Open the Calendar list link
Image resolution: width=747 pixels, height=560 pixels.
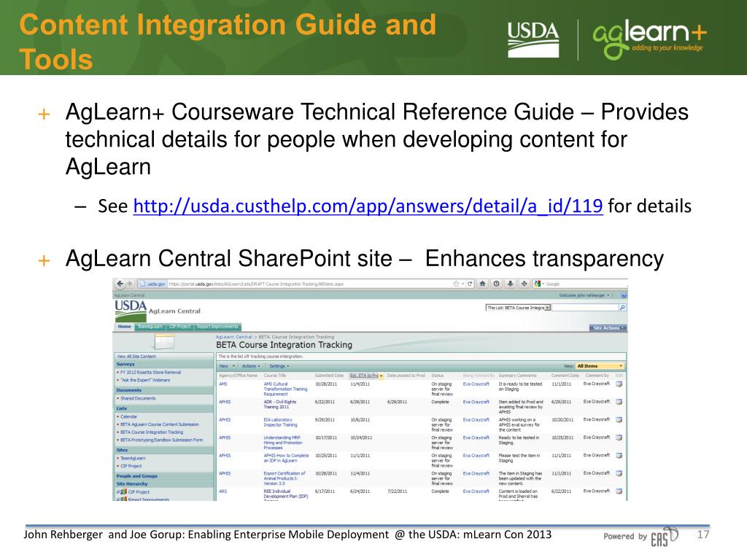click(128, 416)
